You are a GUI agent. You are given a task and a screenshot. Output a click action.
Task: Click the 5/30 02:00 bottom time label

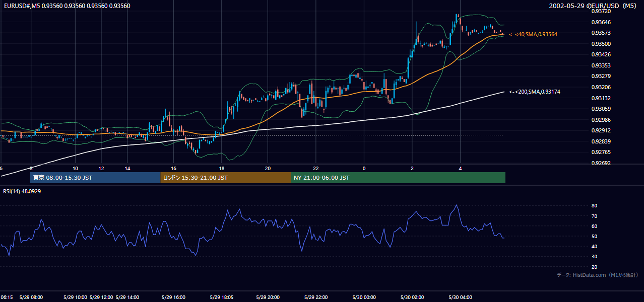413,297
